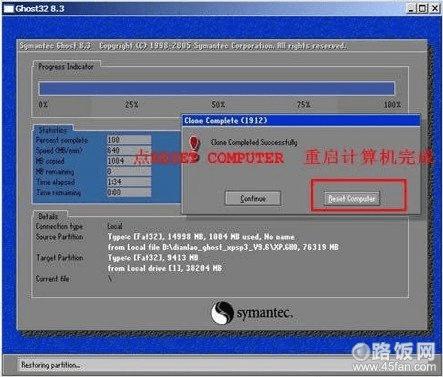Click the Ghost32 window title icon
This screenshot has width=443, height=377.
[8, 9]
